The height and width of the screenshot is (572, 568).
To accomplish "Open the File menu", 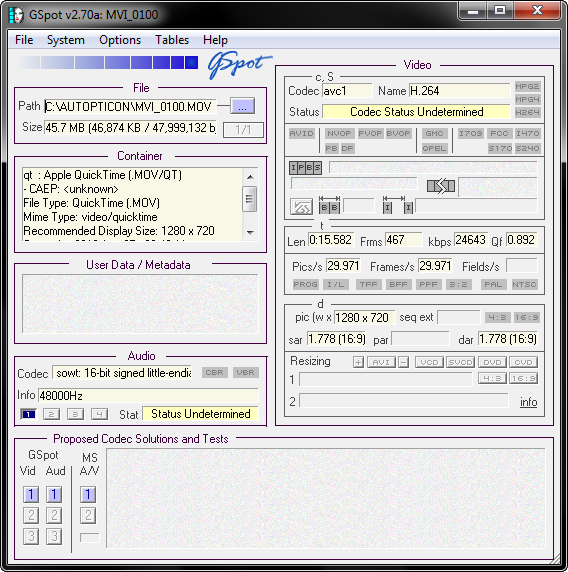I will pos(24,40).
